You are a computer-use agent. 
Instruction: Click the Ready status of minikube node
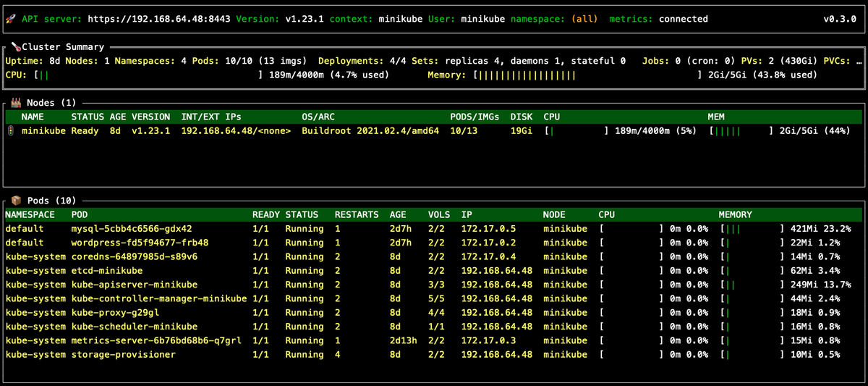click(85, 131)
